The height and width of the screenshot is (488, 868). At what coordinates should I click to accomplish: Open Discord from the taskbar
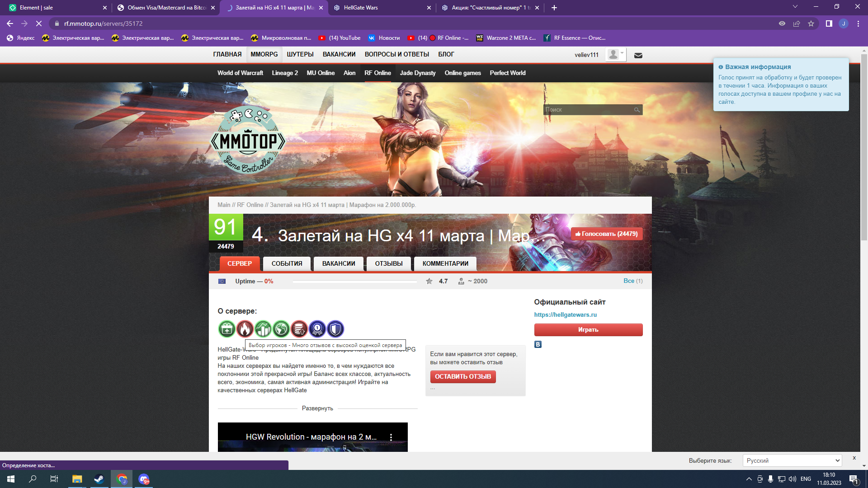(144, 479)
